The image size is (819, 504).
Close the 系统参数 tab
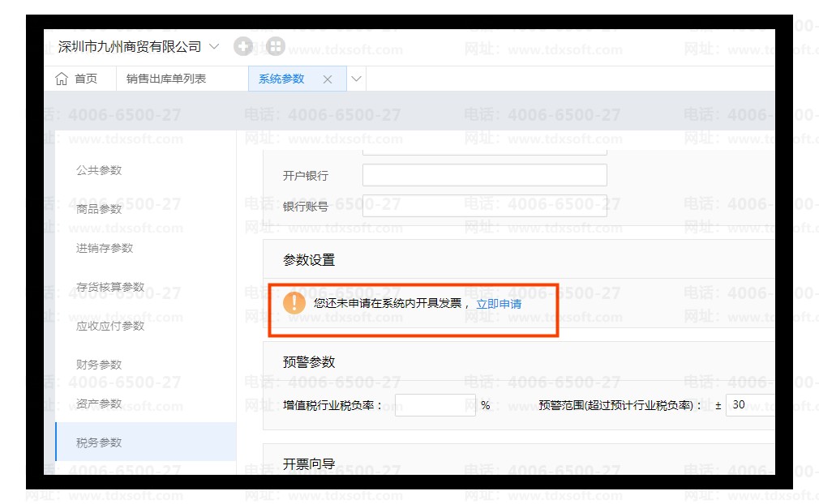(328, 79)
